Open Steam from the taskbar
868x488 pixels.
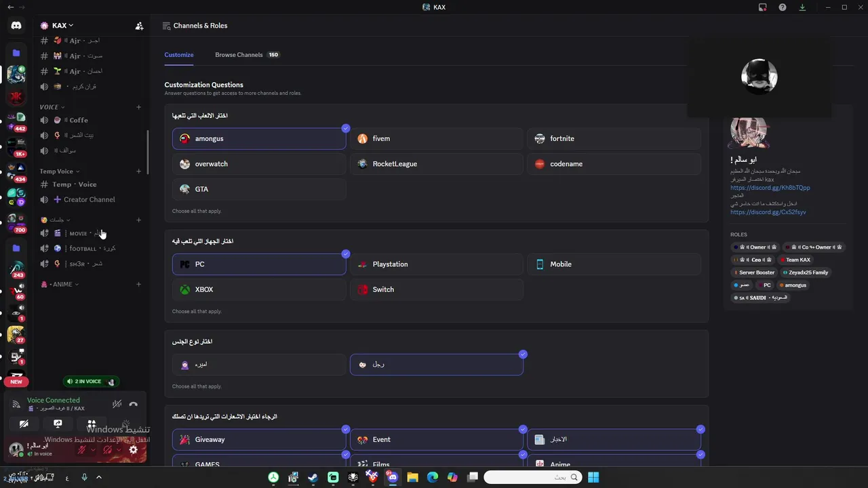313,477
